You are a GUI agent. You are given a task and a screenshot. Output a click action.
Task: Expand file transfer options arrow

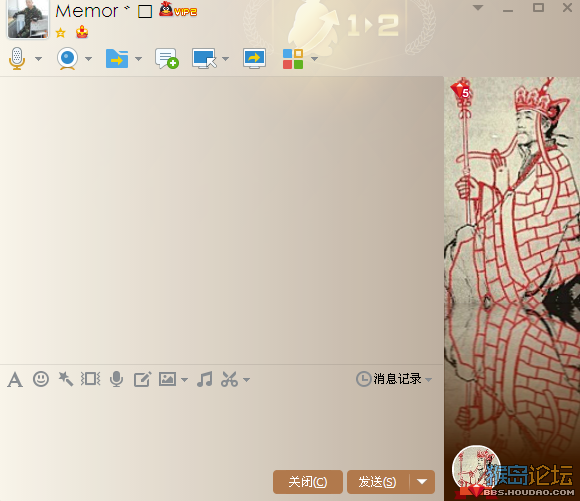coord(138,59)
